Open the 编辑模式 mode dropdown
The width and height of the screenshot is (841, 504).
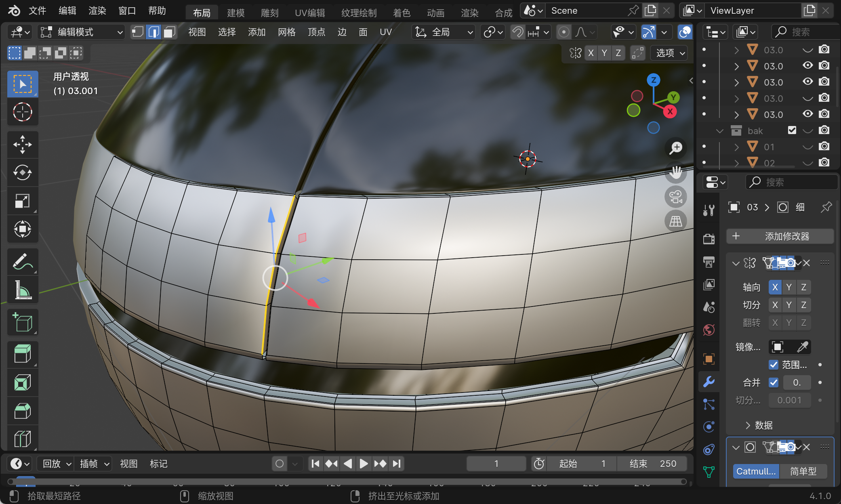(x=81, y=32)
